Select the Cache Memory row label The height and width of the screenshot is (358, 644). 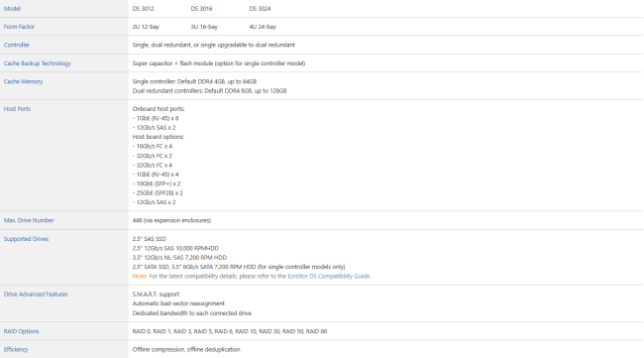pos(23,81)
